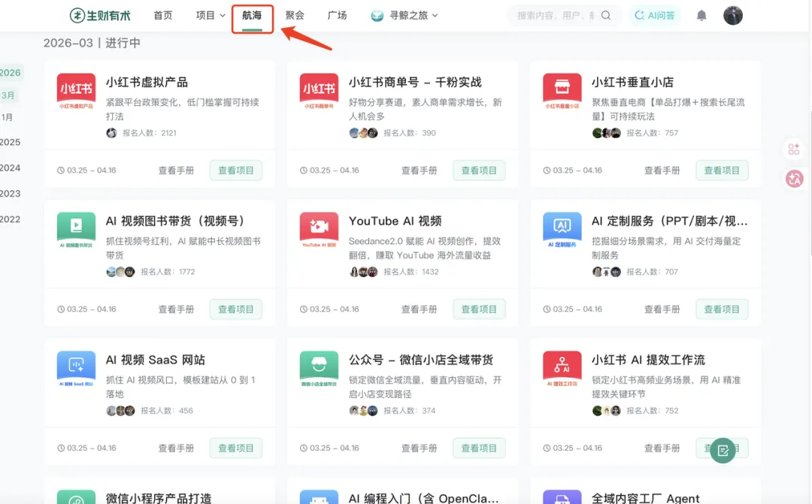Screen dimensions: 812x504
Task: Open 查看手册 for AI 定制服务
Action: (662, 309)
